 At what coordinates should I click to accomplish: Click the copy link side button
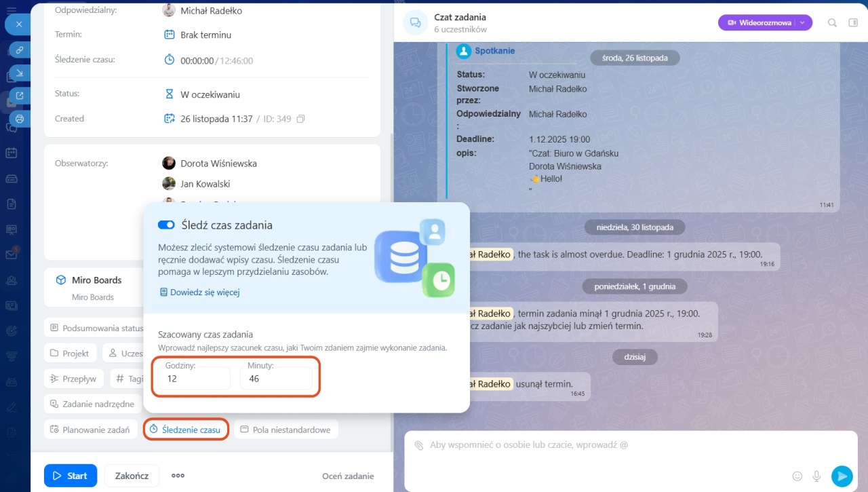coord(20,50)
